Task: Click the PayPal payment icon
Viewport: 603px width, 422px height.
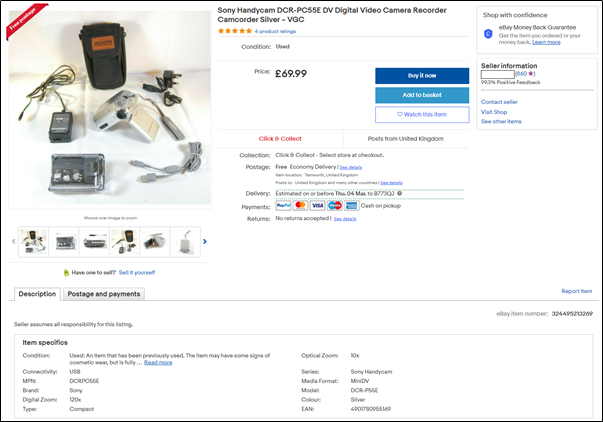Action: pos(283,206)
